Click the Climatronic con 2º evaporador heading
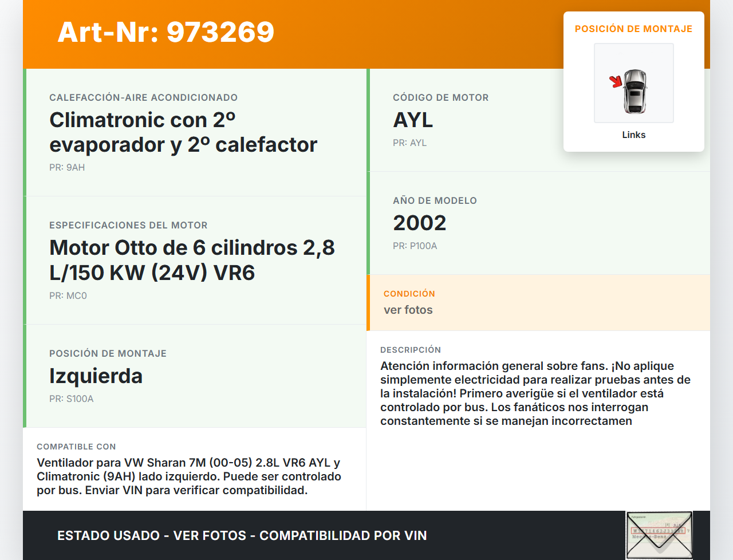The height and width of the screenshot is (560, 733). [x=183, y=132]
